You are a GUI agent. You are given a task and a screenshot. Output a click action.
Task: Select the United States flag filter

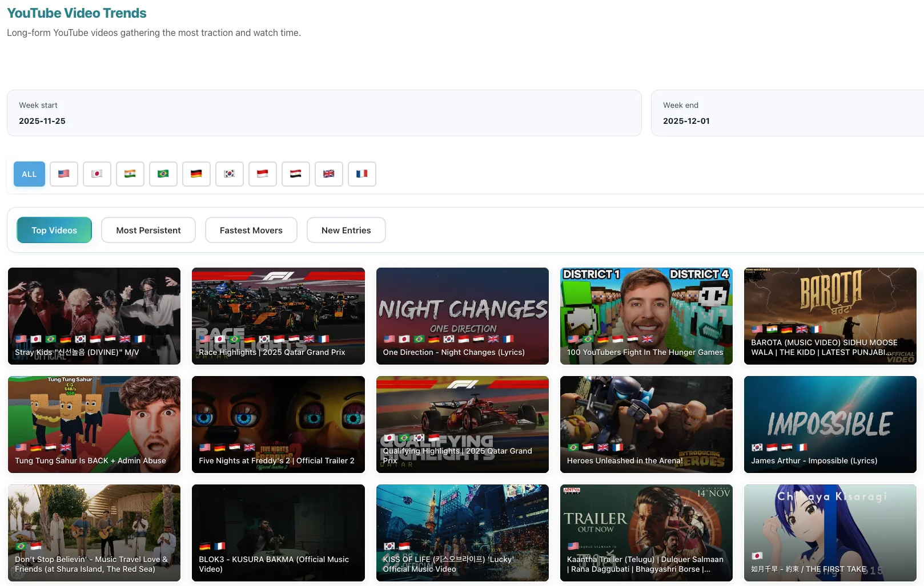coord(63,173)
